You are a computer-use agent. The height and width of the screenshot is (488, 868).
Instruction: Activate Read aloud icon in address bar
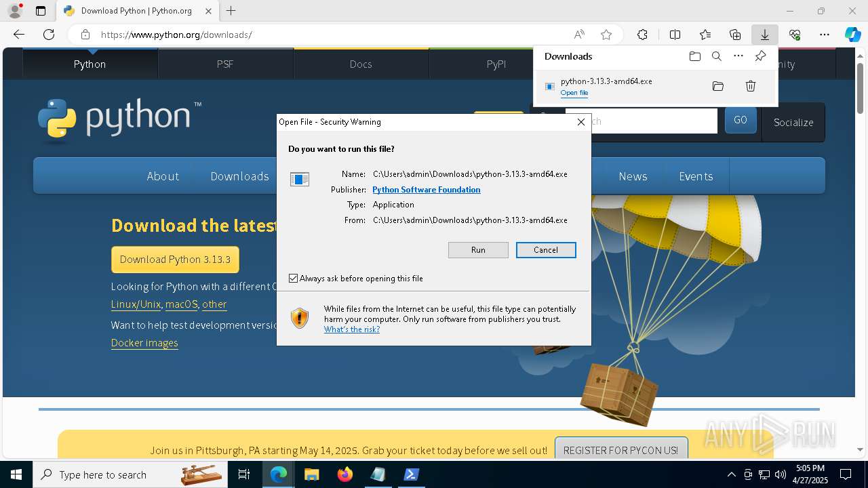tap(579, 35)
